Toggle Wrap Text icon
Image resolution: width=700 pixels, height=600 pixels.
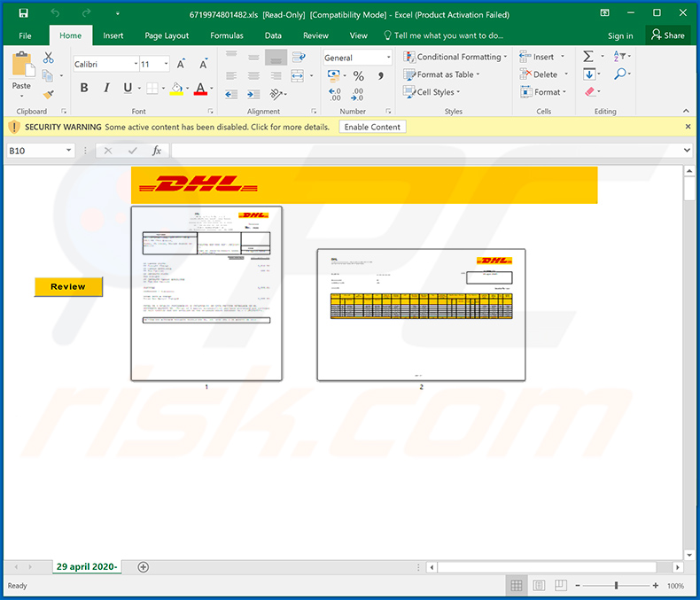[x=299, y=57]
